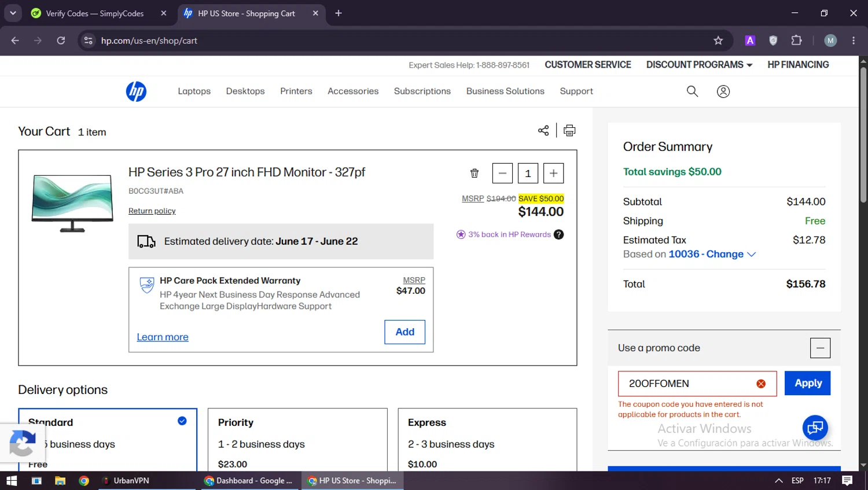Click the quantity field showing 1
This screenshot has height=490, width=868.
coord(528,173)
